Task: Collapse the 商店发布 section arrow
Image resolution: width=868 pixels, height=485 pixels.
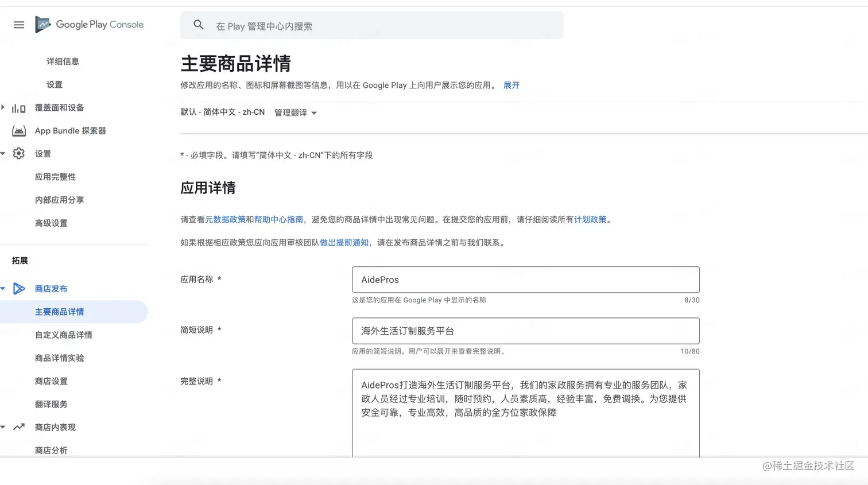Action: click(x=3, y=289)
